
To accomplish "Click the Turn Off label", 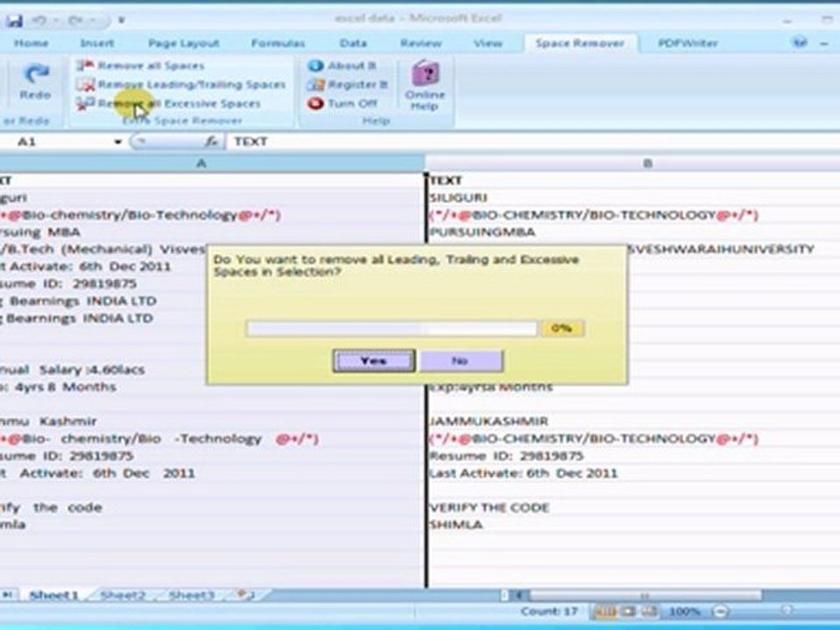I will (x=353, y=103).
